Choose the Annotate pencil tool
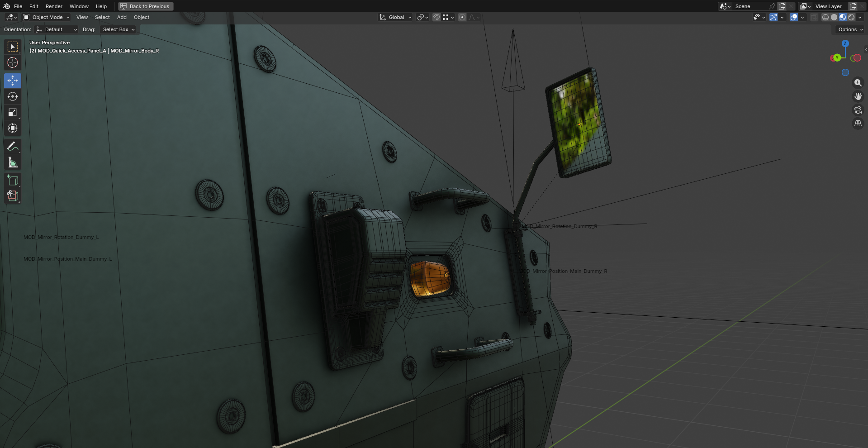 click(x=13, y=146)
